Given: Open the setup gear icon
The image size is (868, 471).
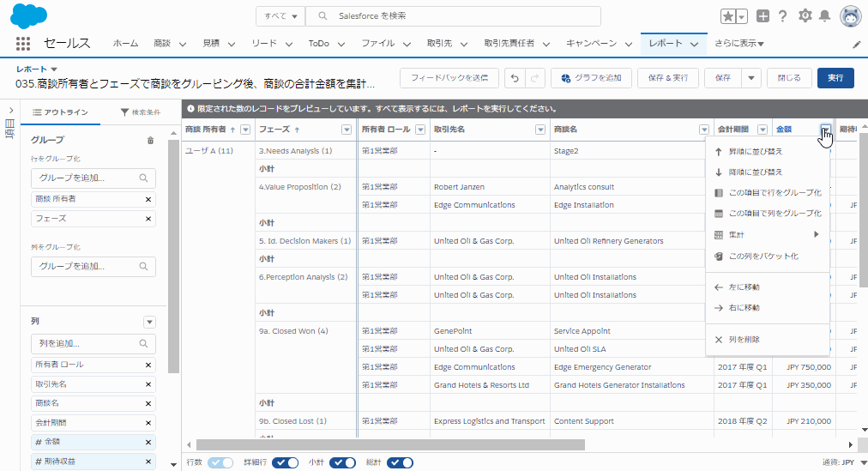Looking at the screenshot, I should point(805,16).
